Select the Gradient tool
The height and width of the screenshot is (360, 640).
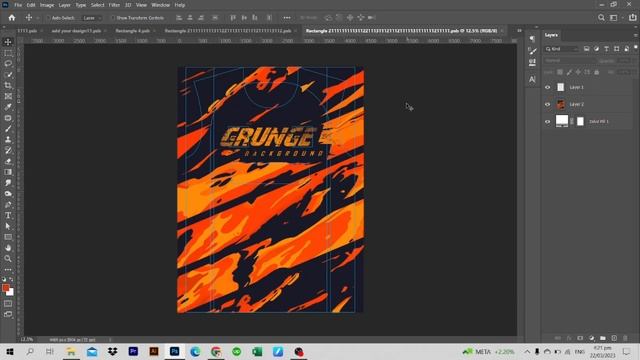click(8, 172)
